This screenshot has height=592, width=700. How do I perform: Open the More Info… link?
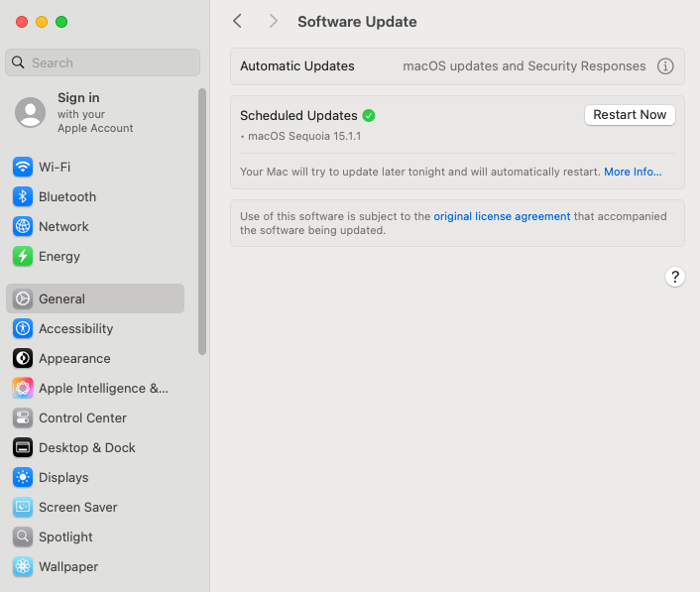tap(633, 172)
